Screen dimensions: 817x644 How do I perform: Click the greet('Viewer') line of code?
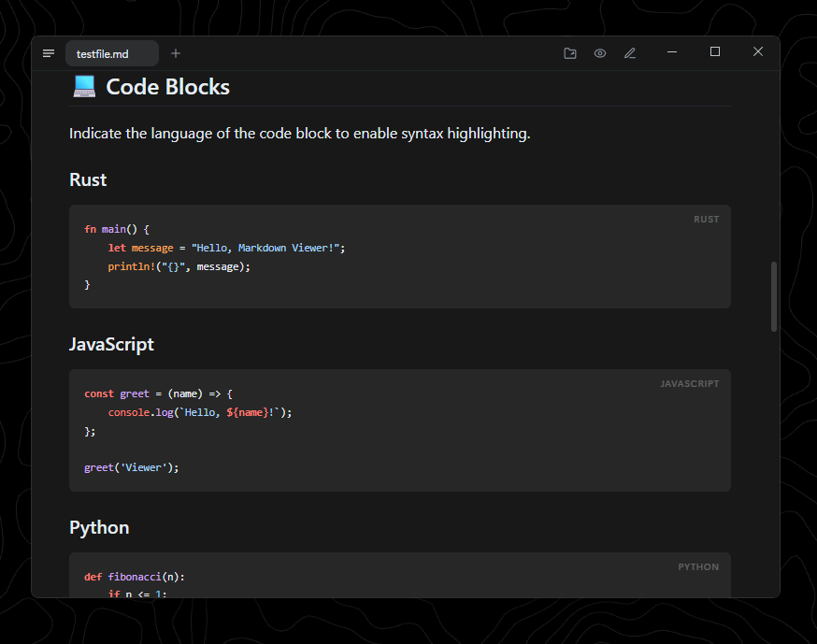(x=131, y=466)
